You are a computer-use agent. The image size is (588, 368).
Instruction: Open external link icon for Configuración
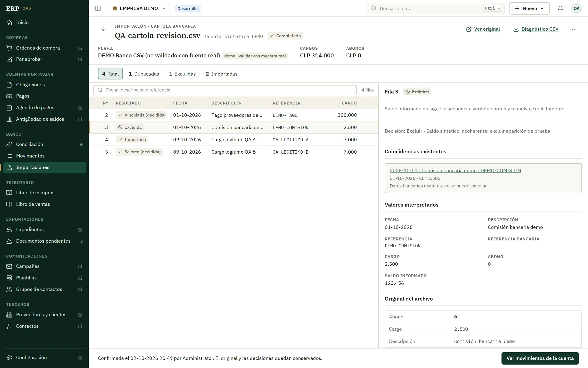tap(80, 358)
